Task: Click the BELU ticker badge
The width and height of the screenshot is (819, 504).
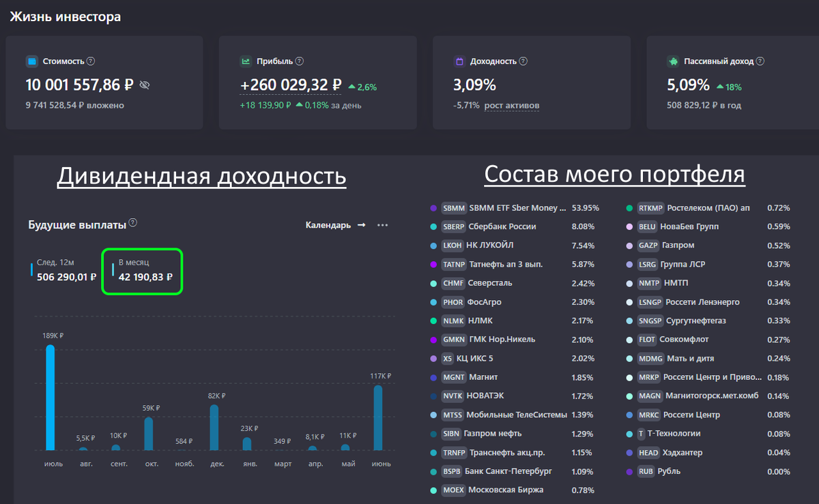Action: coord(648,226)
